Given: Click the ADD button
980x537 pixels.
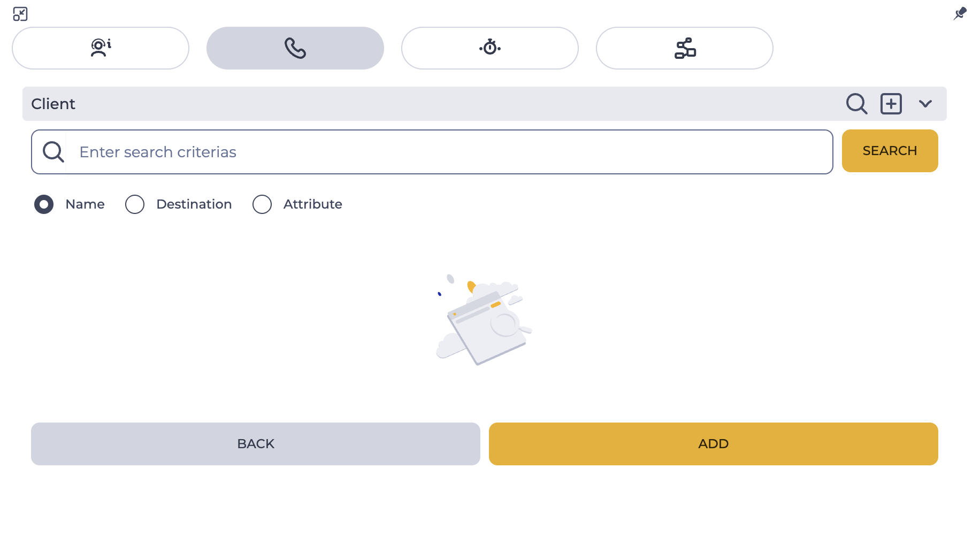Looking at the screenshot, I should tap(714, 444).
